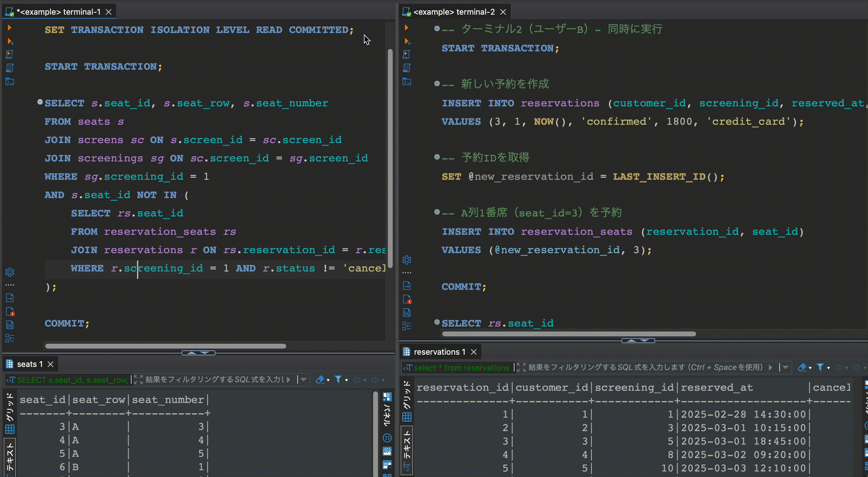Show variables panel icon in terminal-1
Viewport: 868px width, 477px height.
(9, 325)
